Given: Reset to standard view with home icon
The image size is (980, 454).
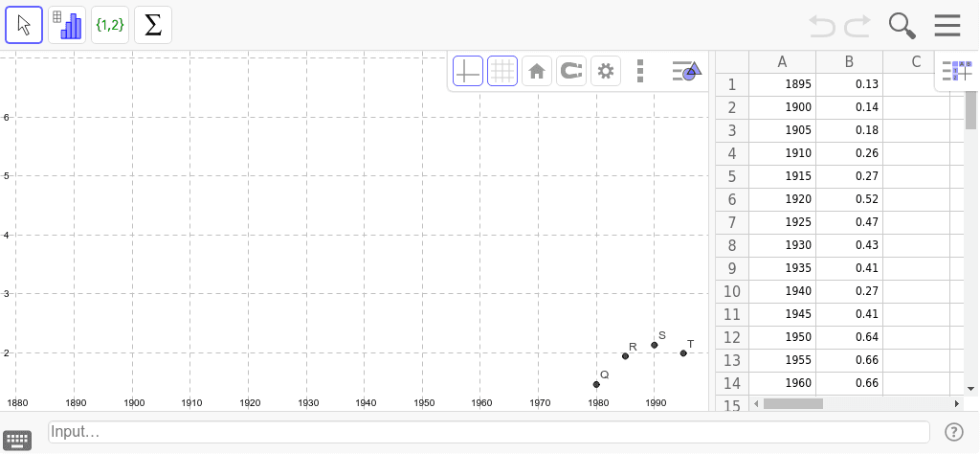Looking at the screenshot, I should point(537,71).
